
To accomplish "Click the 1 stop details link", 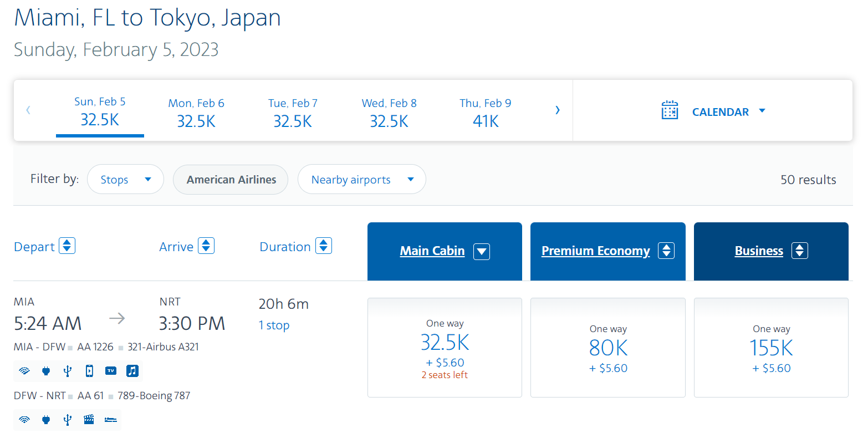I will [x=274, y=325].
